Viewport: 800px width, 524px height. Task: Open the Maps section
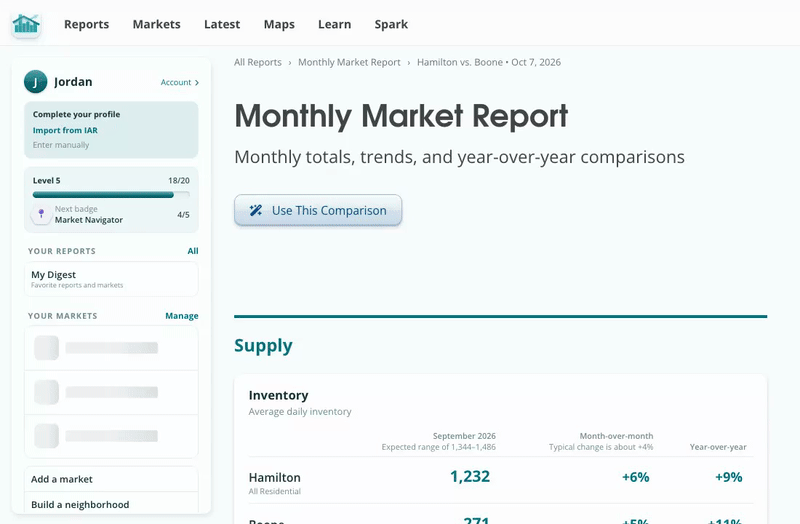tap(279, 24)
